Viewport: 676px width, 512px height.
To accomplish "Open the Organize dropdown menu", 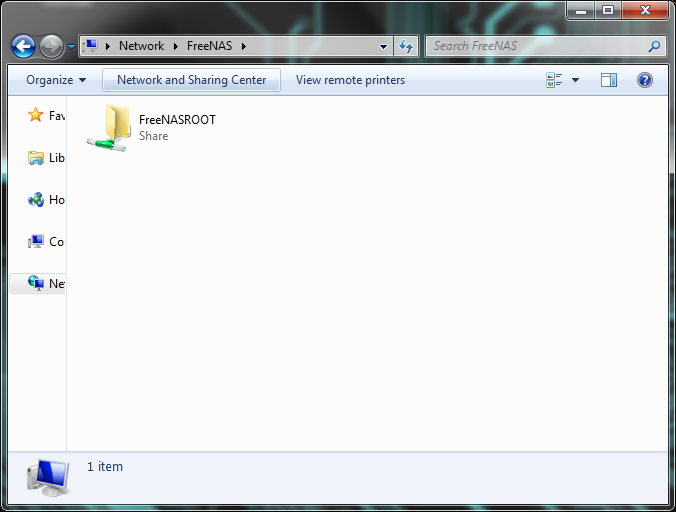I will click(56, 80).
